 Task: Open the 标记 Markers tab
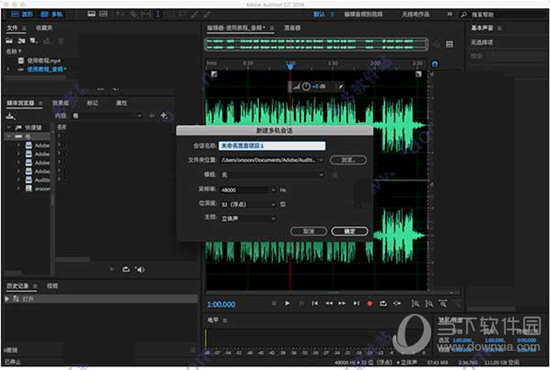tap(92, 103)
